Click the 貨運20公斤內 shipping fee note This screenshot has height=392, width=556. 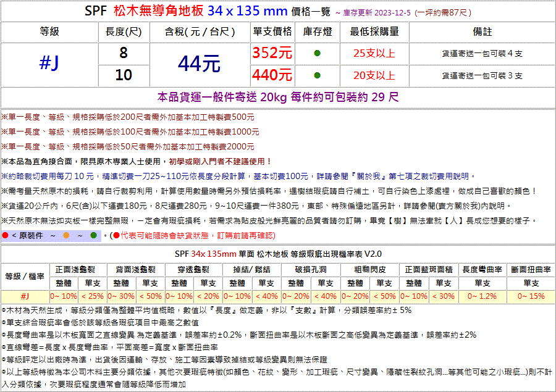[x=257, y=206]
